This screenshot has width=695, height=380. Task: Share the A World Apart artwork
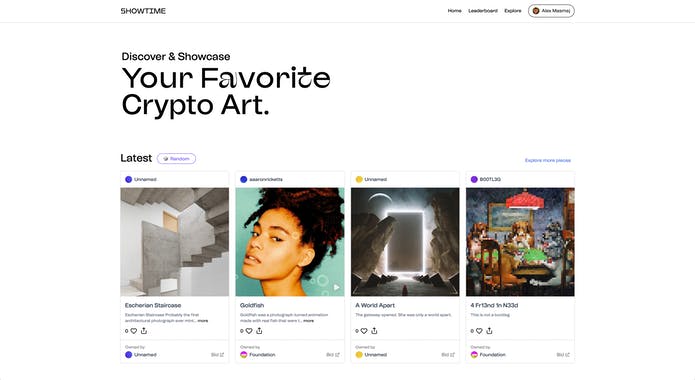pos(375,331)
